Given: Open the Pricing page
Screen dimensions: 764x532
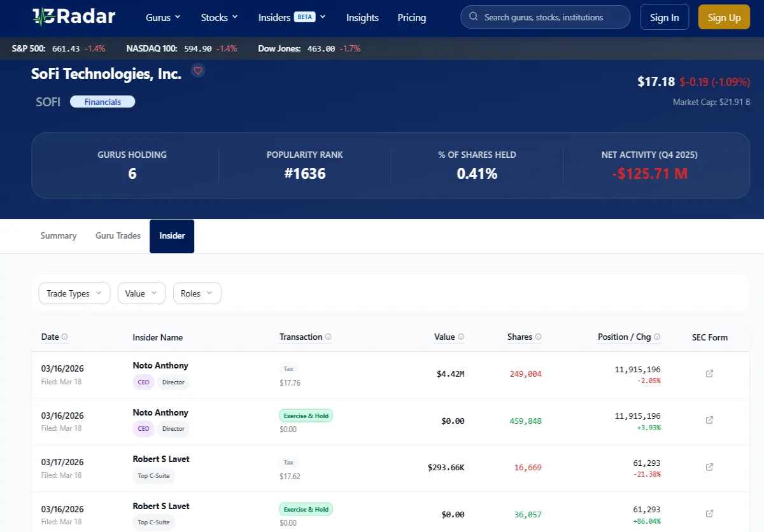Looking at the screenshot, I should pyautogui.click(x=412, y=17).
